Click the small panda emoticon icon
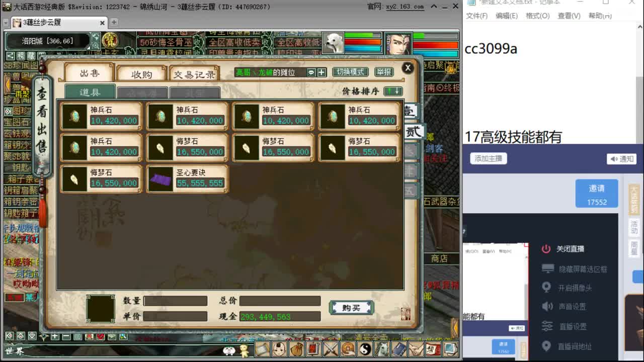644x362 pixels. [229, 350]
